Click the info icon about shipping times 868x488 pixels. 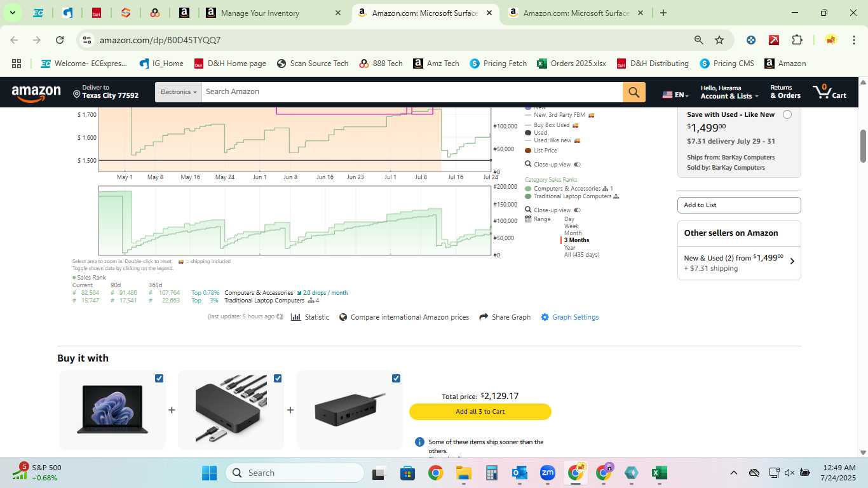point(419,442)
